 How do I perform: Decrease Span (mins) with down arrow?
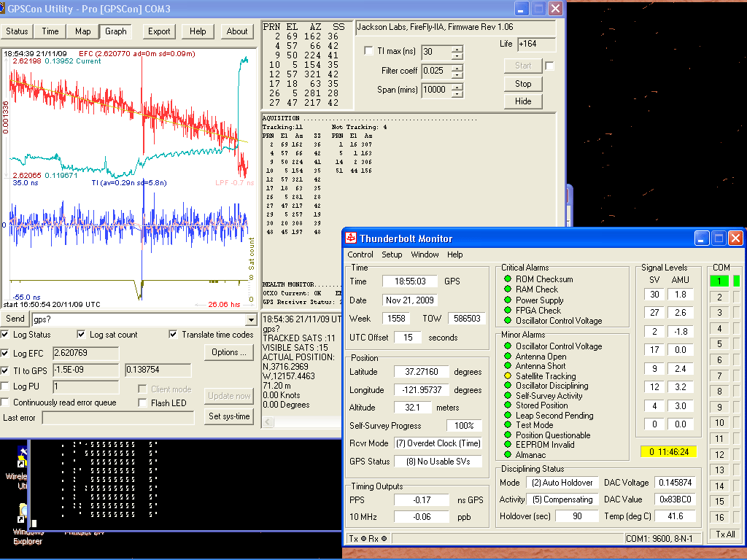[x=457, y=93]
